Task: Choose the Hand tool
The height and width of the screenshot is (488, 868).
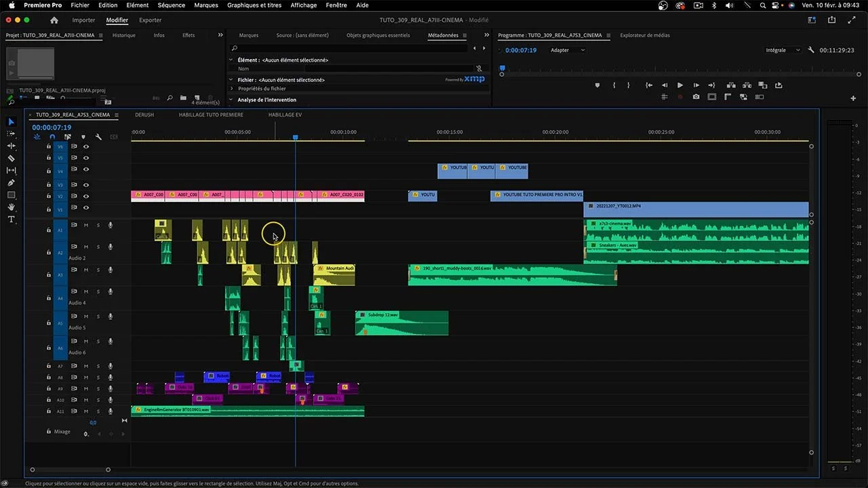Action: click(x=11, y=207)
